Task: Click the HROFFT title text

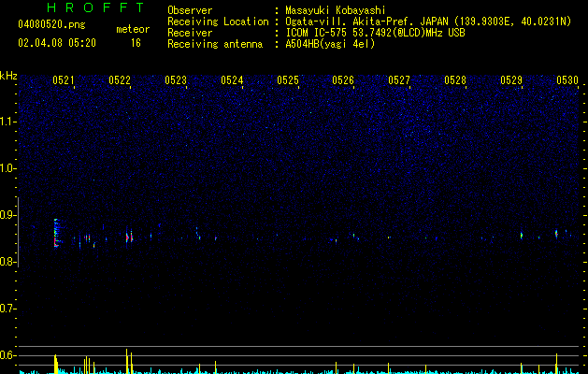Action: click(96, 7)
